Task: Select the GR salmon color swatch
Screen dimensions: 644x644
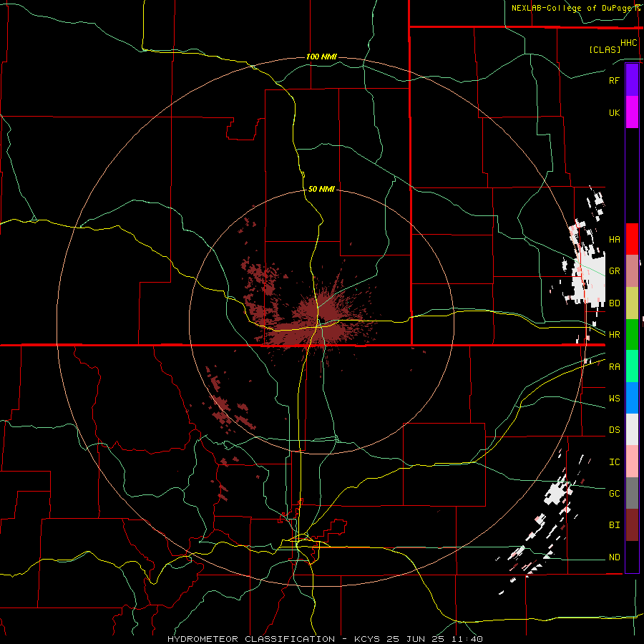Action: click(632, 270)
